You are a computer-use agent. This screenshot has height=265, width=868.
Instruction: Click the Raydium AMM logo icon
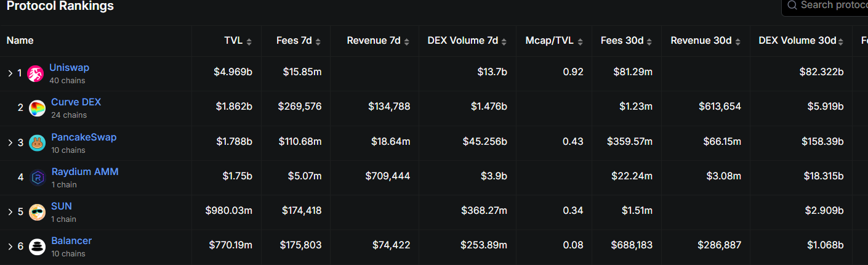pos(38,177)
